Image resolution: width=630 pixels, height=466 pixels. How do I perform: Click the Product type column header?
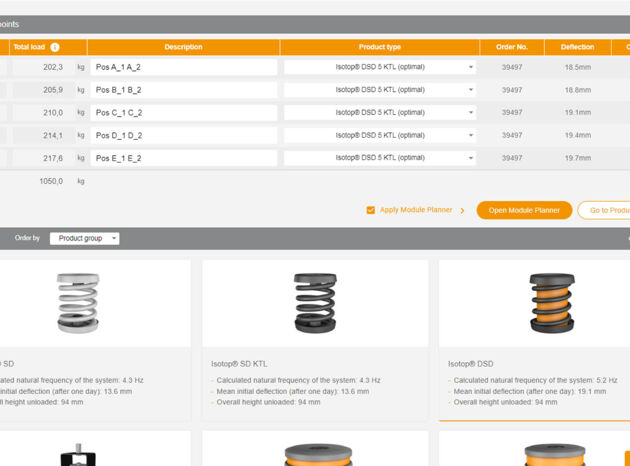379,47
